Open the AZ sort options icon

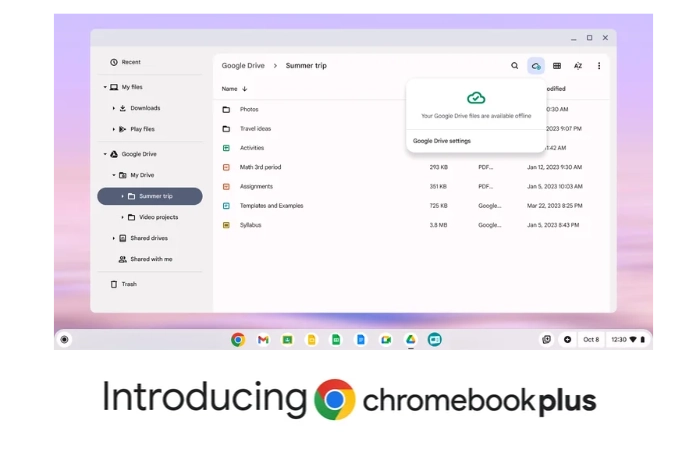coord(578,66)
